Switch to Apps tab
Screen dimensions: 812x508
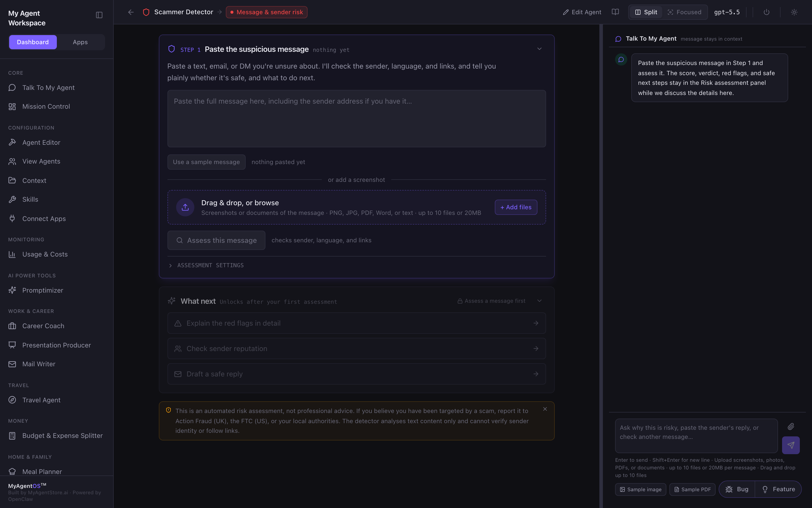[80, 42]
